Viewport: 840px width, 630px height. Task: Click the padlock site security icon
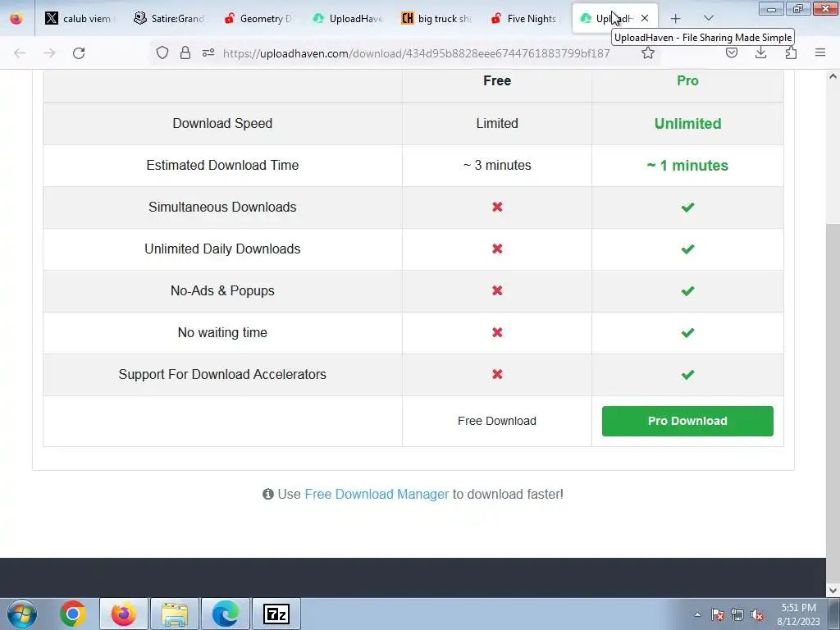point(185,52)
